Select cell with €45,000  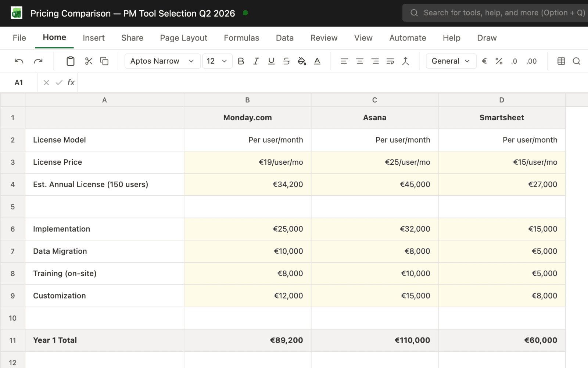(374, 185)
